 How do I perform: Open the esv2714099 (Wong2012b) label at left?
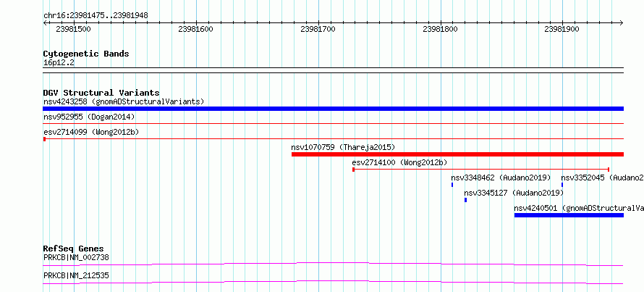click(x=91, y=132)
